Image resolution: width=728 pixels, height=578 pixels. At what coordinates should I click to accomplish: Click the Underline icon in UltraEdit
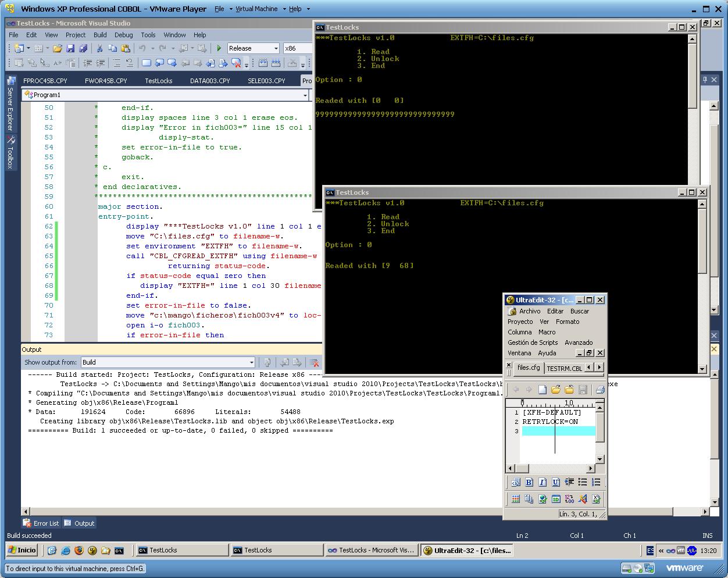(x=555, y=482)
